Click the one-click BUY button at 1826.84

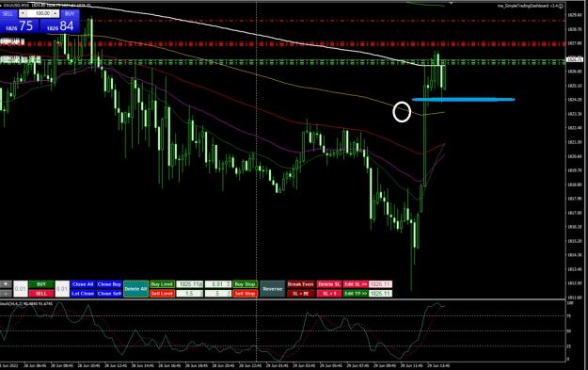60,26
